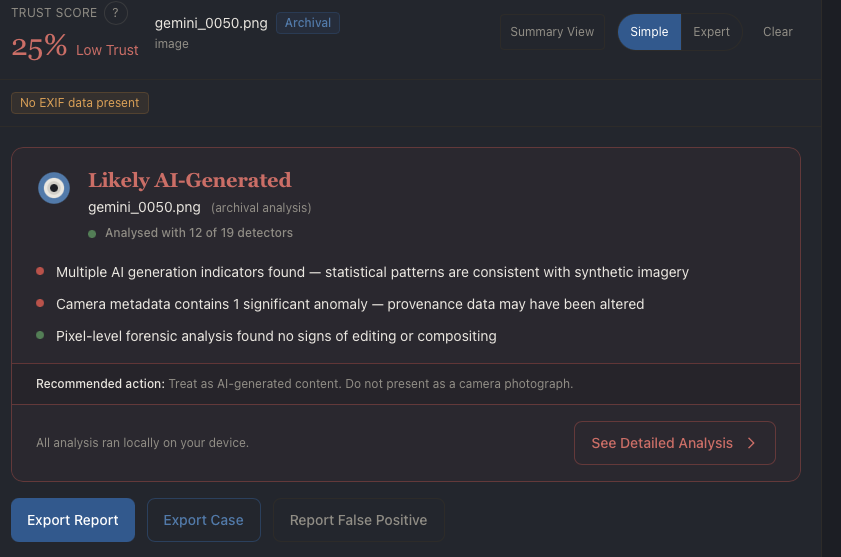Click the gemini_0050.png name under the verdict

144,207
